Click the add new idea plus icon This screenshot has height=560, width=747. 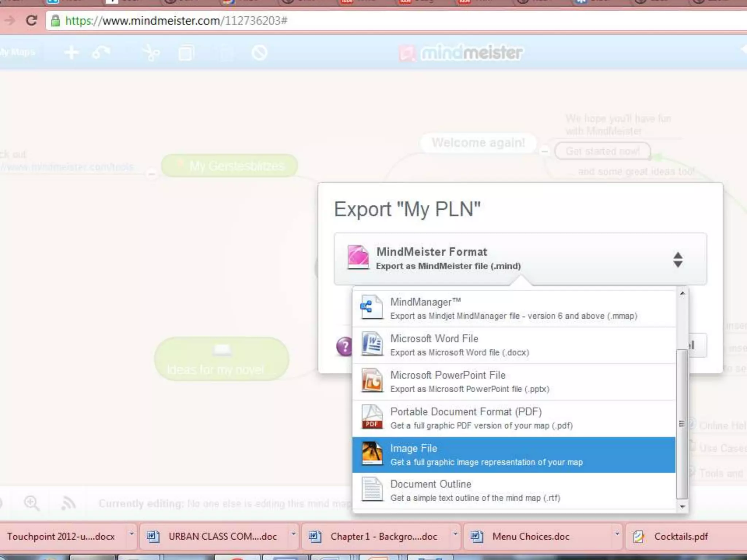click(71, 52)
